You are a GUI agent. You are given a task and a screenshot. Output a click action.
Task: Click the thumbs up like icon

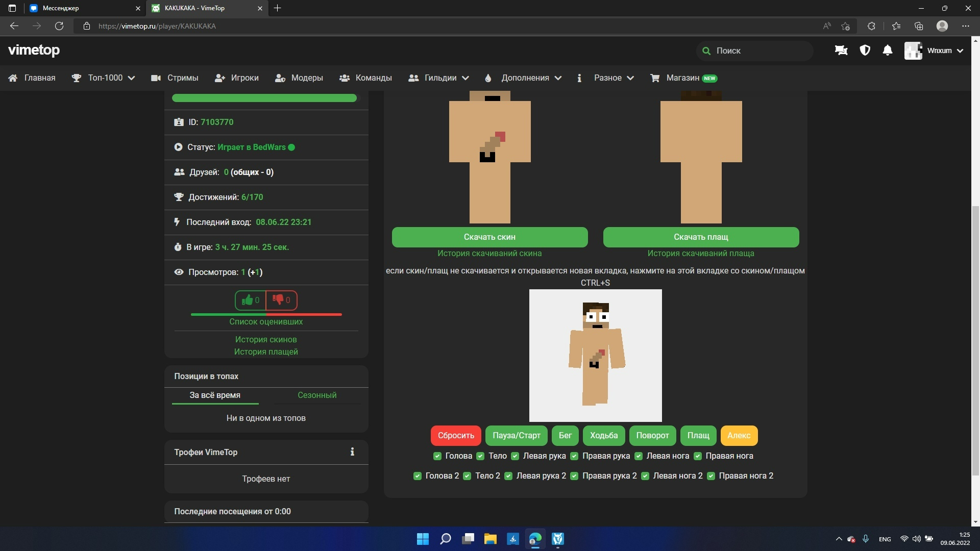tap(248, 300)
